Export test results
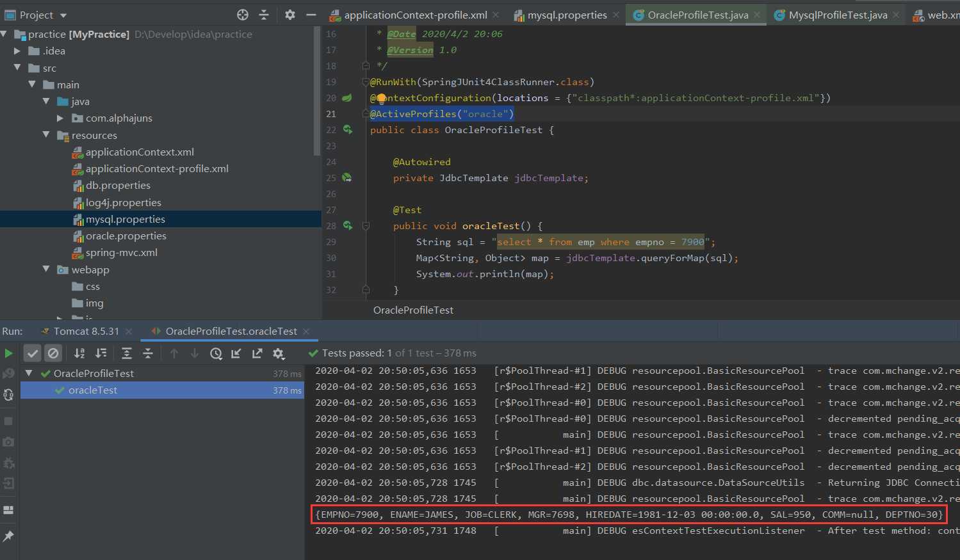This screenshot has height=560, width=960. click(257, 353)
